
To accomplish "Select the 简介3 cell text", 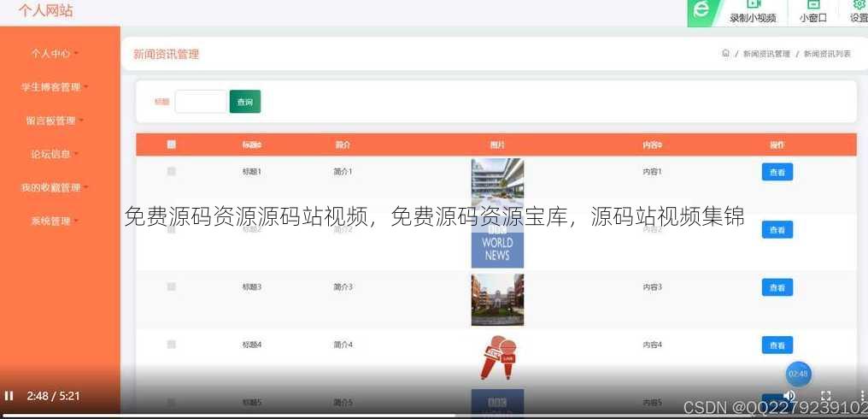I will pos(343,287).
